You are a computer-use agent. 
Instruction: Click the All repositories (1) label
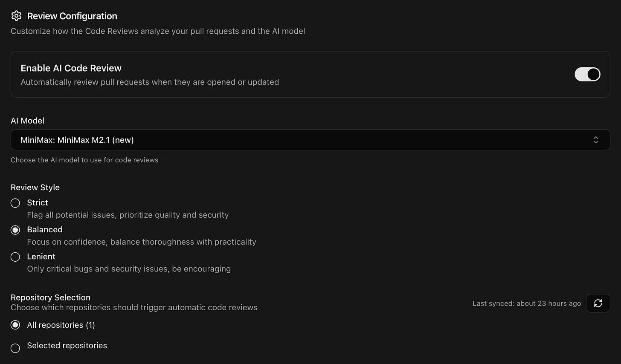pyautogui.click(x=61, y=325)
